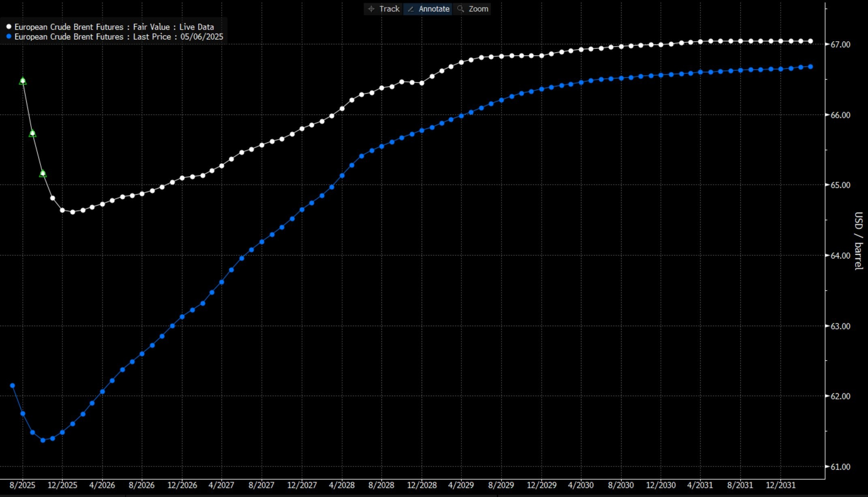Click the first blue data point at far left
This screenshot has width=868, height=497.
(x=12, y=385)
